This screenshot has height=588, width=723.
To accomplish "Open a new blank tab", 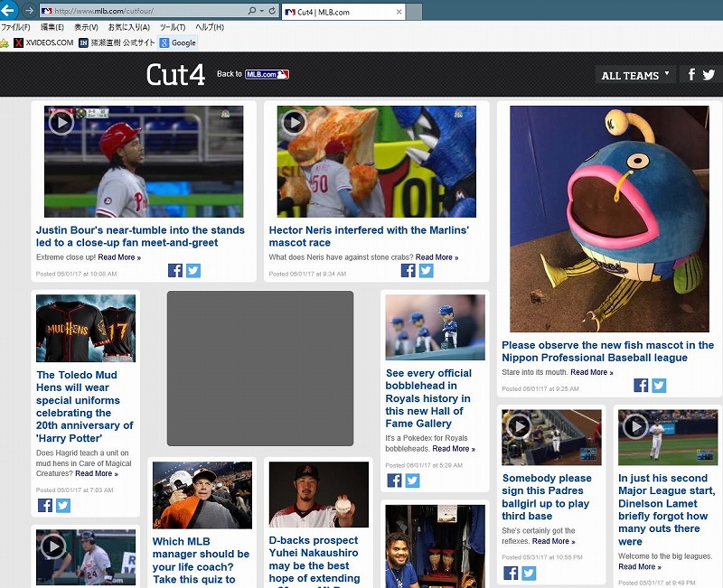I will [x=414, y=12].
